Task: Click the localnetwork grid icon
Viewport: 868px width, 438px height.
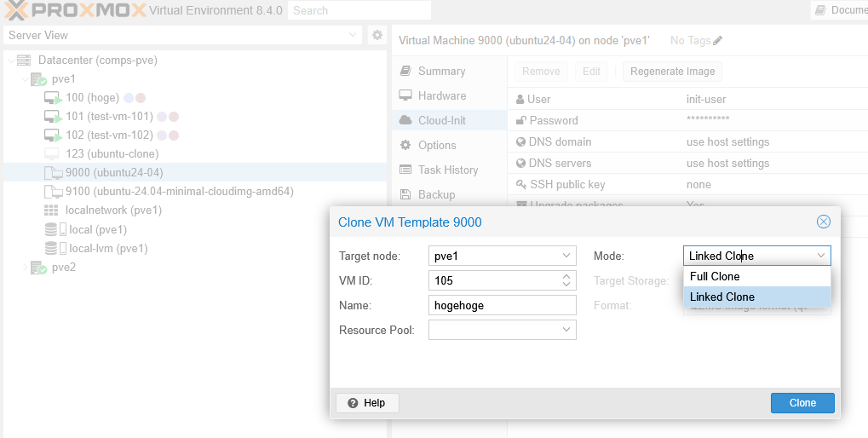Action: pos(51,210)
